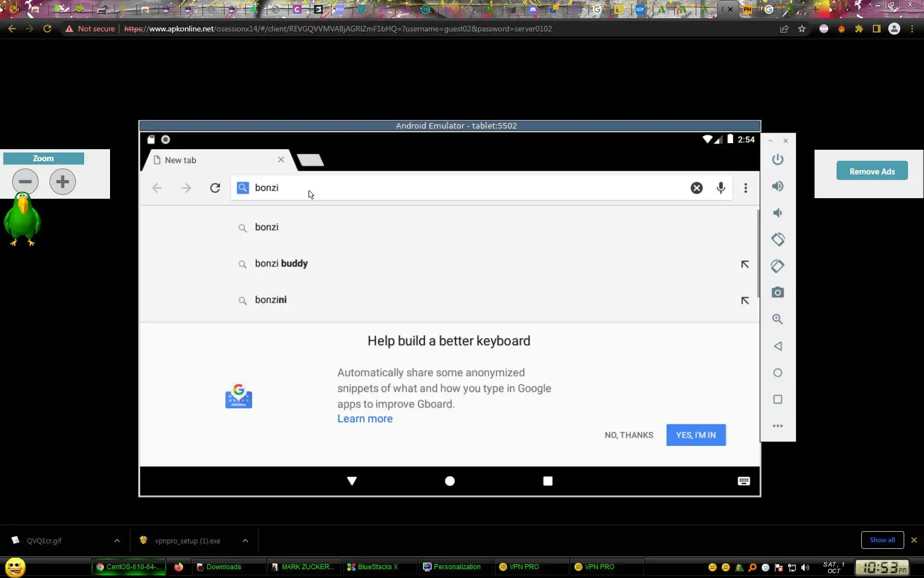The width and height of the screenshot is (924, 578).
Task: Click the taskbar clock showing 10:53
Action: (882, 568)
